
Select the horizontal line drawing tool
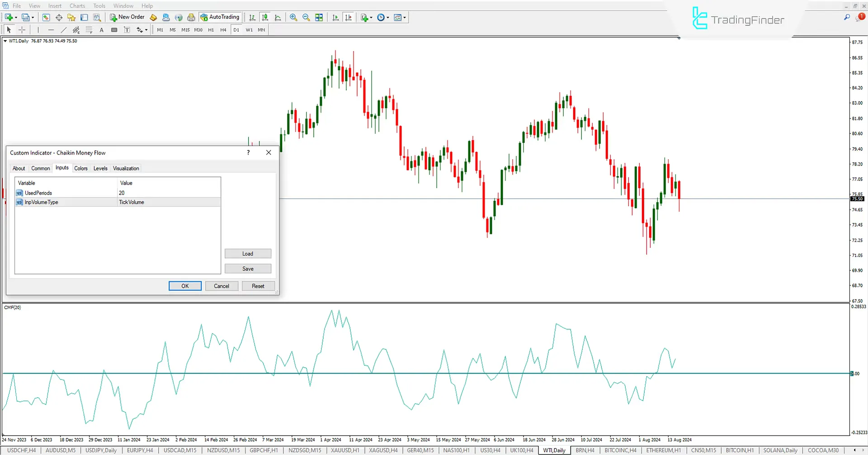tap(51, 30)
